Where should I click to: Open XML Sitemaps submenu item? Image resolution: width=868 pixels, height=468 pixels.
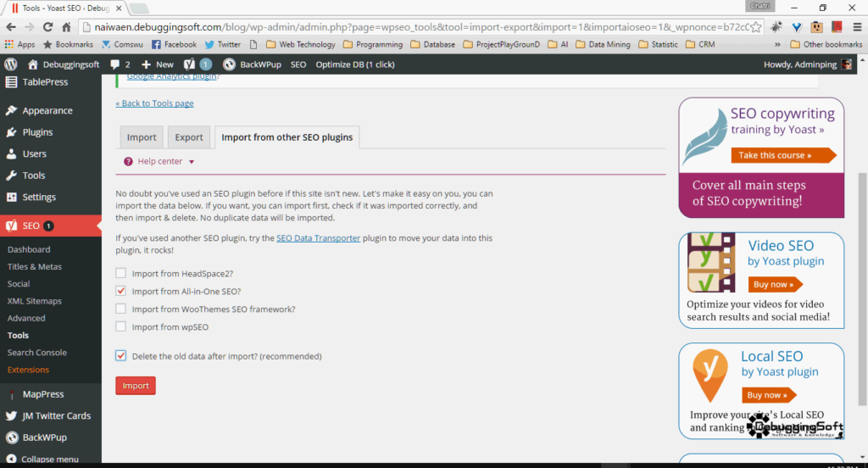click(34, 301)
